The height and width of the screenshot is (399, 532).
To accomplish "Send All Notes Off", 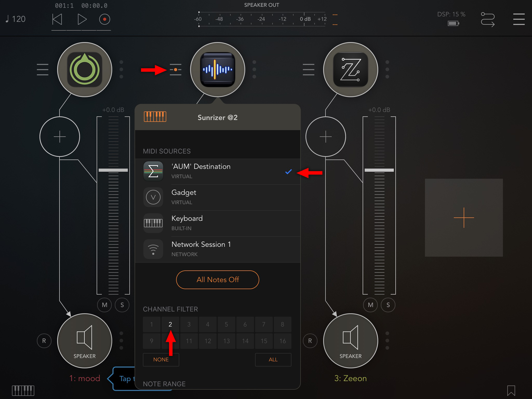I will [218, 280].
